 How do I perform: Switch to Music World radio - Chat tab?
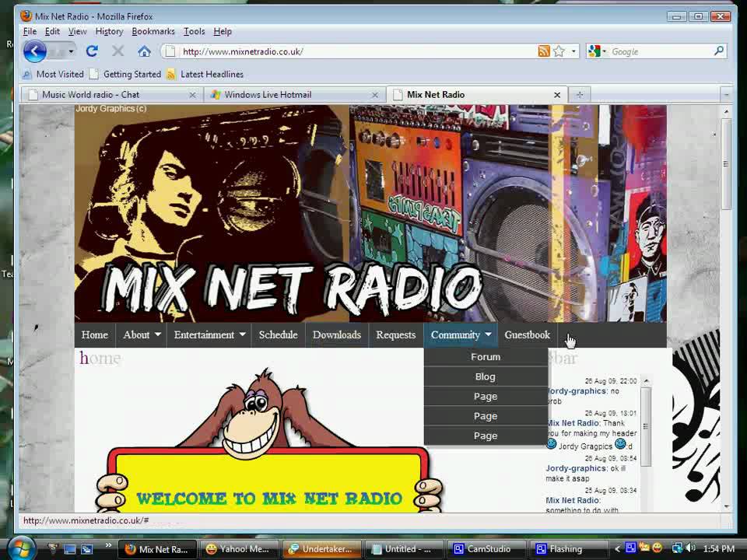tap(105, 95)
